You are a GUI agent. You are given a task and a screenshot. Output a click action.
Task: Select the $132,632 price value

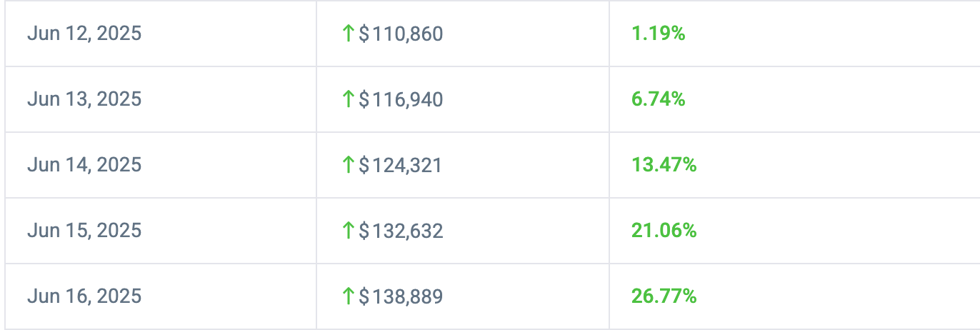pos(401,231)
